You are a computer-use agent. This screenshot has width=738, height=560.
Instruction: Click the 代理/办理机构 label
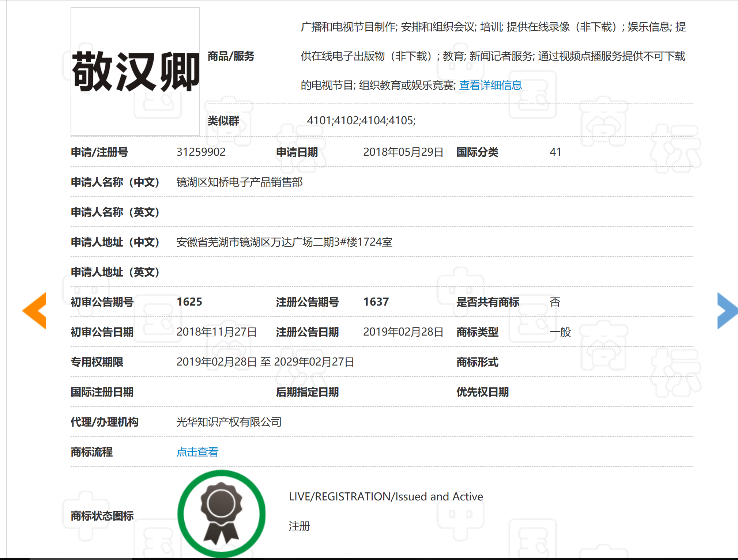(x=105, y=422)
